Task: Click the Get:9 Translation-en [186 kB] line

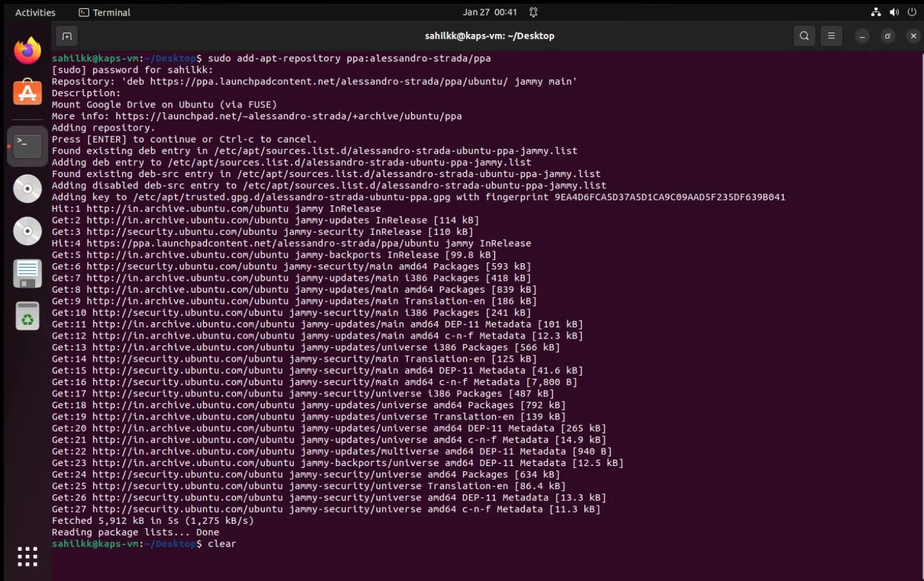Action: (294, 301)
